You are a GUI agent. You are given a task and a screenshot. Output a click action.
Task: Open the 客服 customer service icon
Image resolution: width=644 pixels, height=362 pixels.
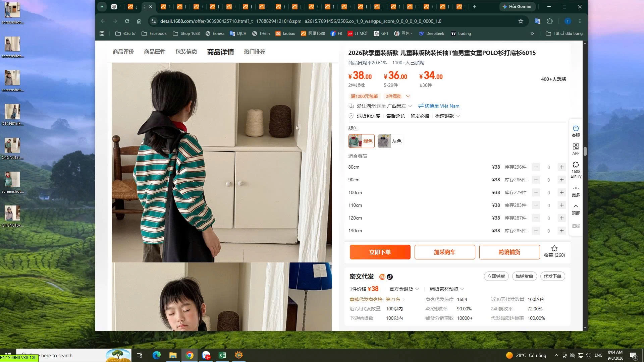(x=576, y=131)
